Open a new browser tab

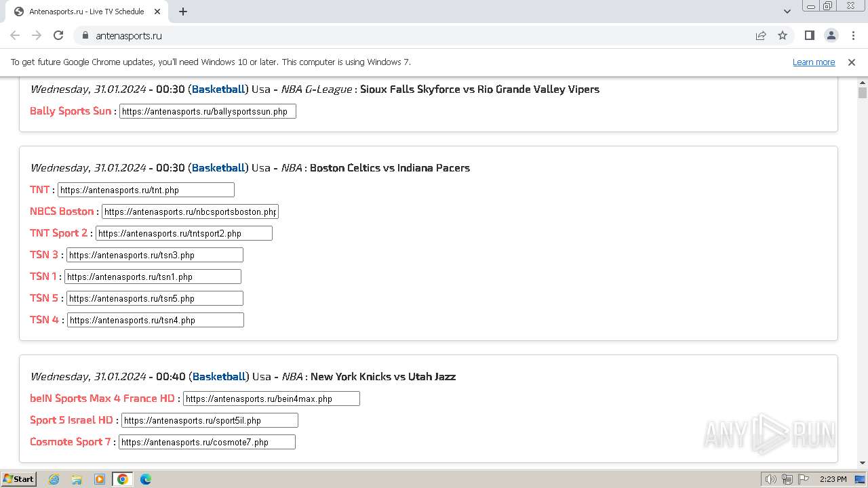[183, 12]
